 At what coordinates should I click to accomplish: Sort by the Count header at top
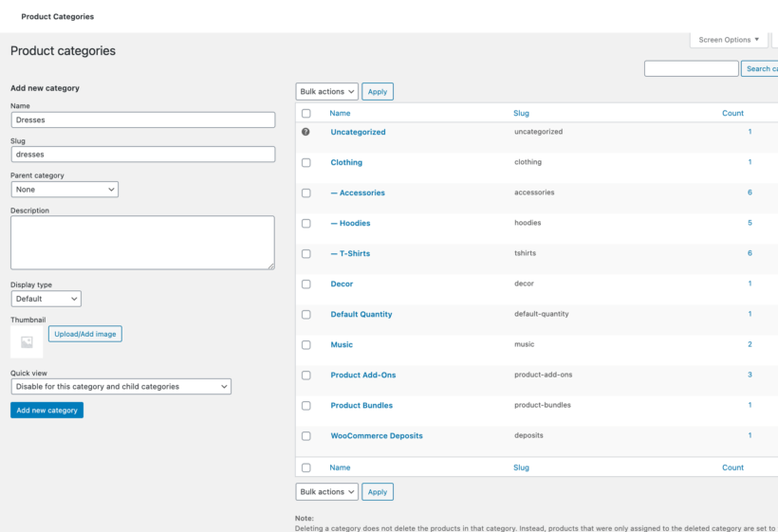coord(732,113)
